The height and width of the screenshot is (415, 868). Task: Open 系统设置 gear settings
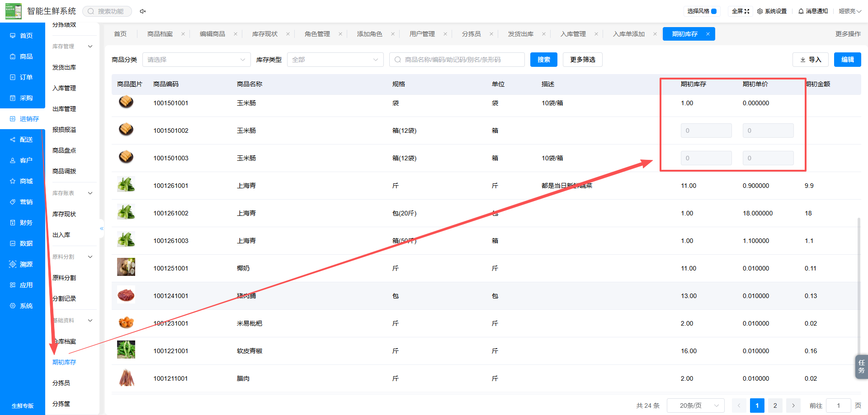(x=772, y=11)
